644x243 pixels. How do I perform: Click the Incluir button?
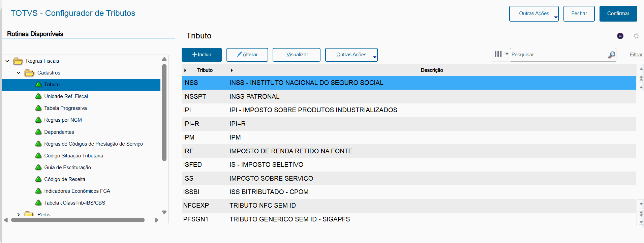click(202, 55)
